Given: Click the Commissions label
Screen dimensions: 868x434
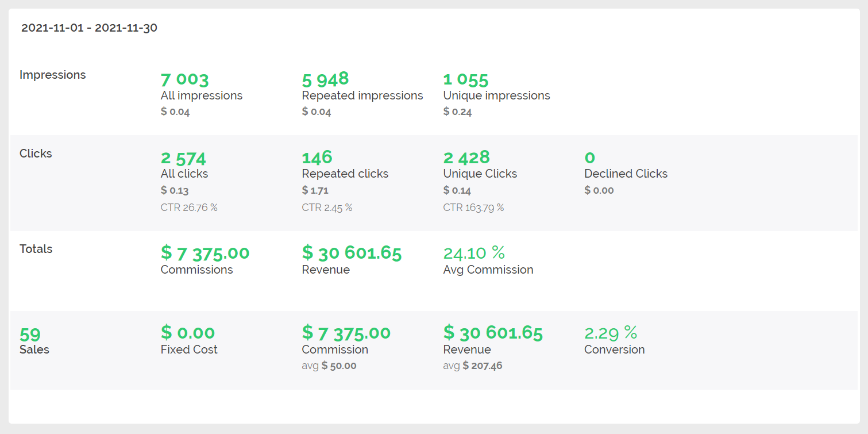Looking at the screenshot, I should point(197,270).
